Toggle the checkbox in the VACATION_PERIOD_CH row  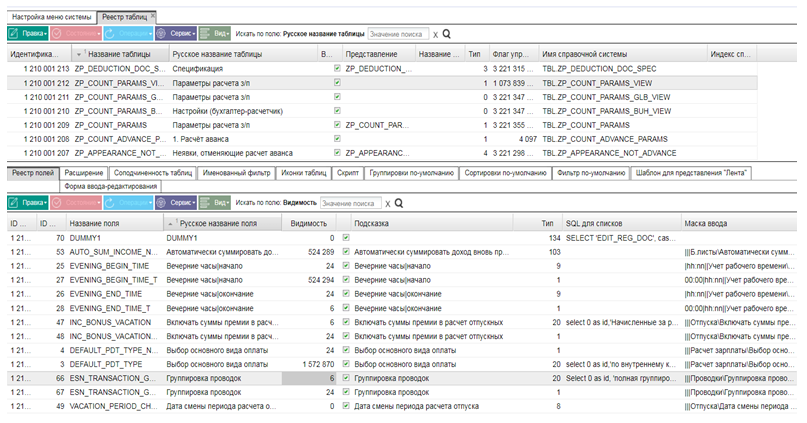pyautogui.click(x=346, y=406)
